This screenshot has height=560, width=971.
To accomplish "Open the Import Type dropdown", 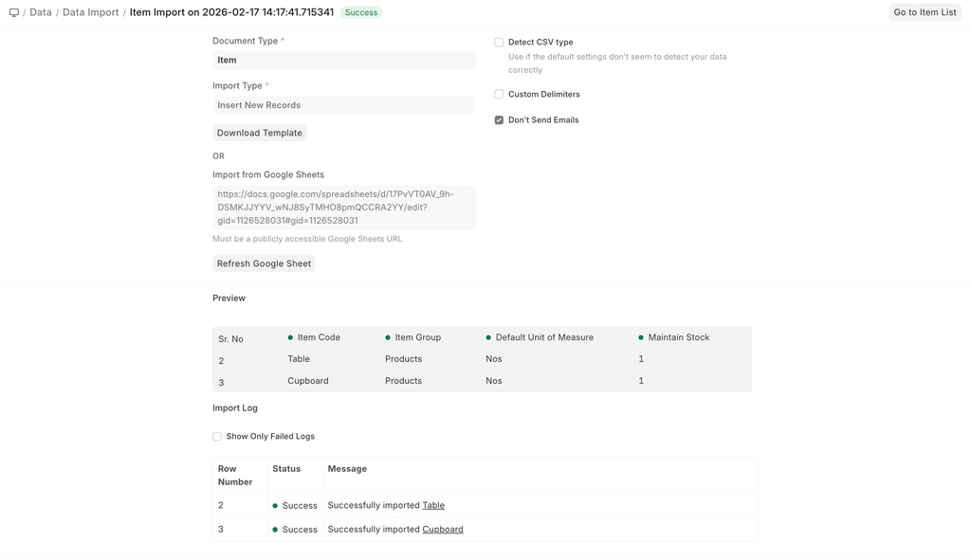I will [x=343, y=105].
